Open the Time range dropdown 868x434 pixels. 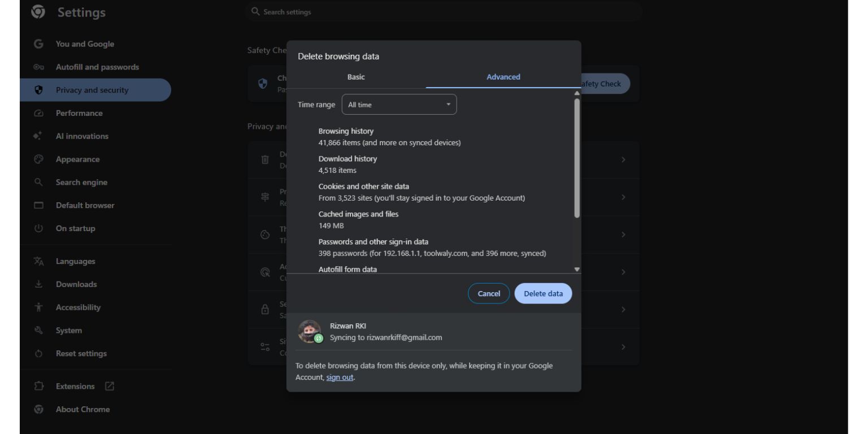[399, 105]
